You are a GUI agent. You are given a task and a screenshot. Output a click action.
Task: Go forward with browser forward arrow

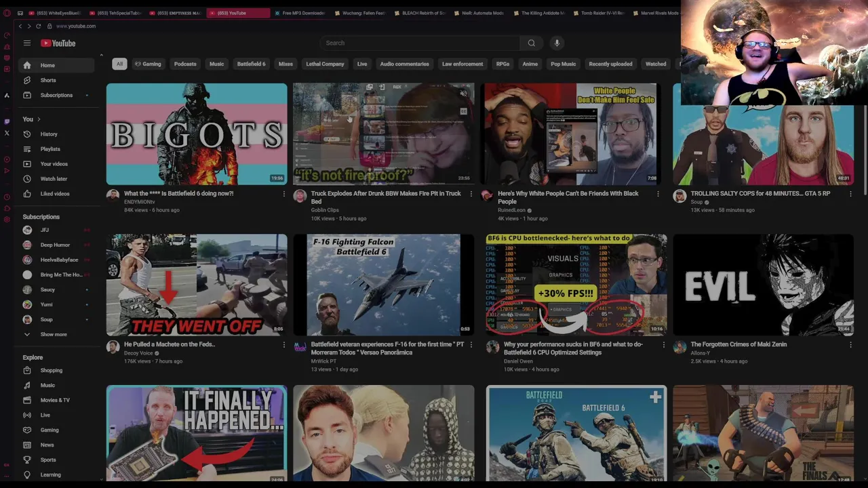28,26
